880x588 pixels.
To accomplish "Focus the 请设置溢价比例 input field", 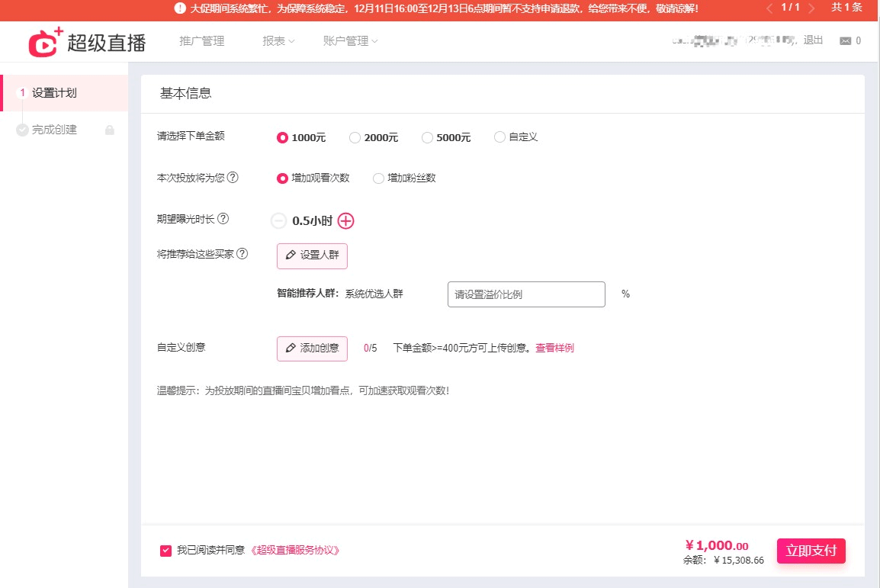I will [526, 294].
